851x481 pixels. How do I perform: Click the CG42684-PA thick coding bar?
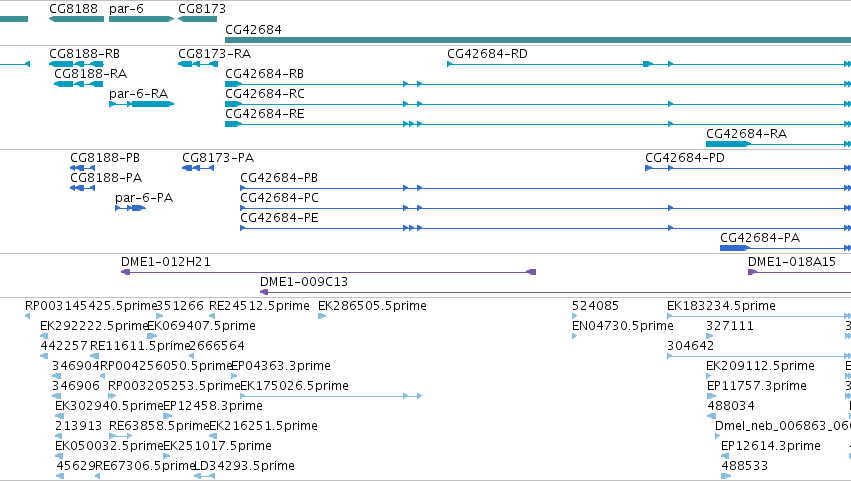click(x=734, y=248)
